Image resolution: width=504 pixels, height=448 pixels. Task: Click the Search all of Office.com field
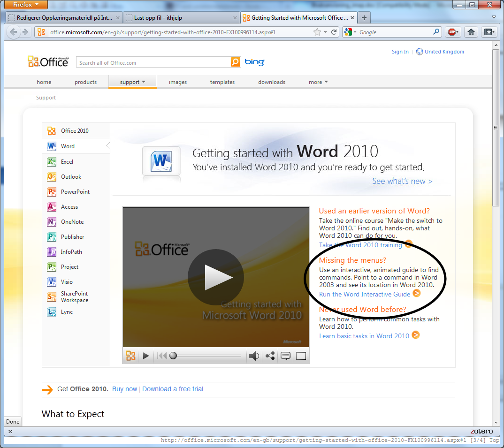coord(153,63)
